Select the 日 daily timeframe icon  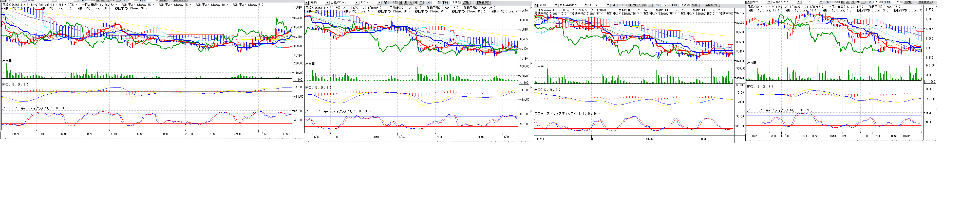point(401,3)
